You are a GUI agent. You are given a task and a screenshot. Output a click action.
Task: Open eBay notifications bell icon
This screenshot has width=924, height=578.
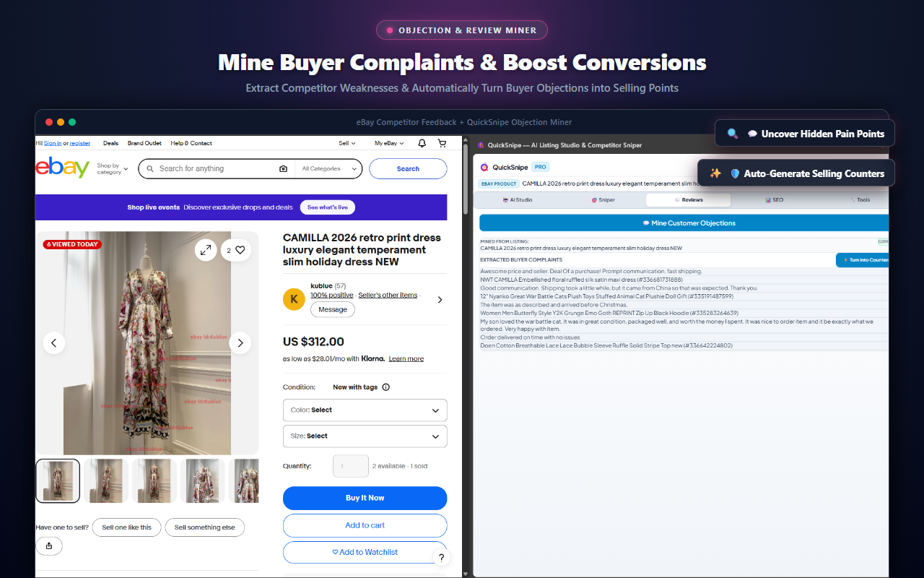[422, 143]
